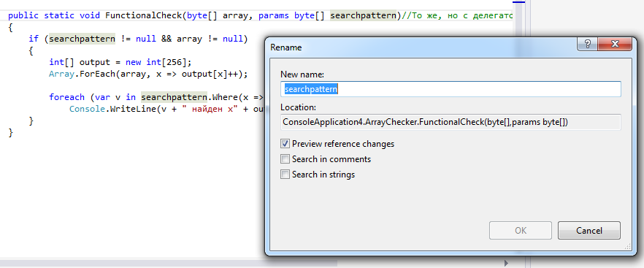Click the editor horizontal scrollbar right arrow

tap(507, 263)
